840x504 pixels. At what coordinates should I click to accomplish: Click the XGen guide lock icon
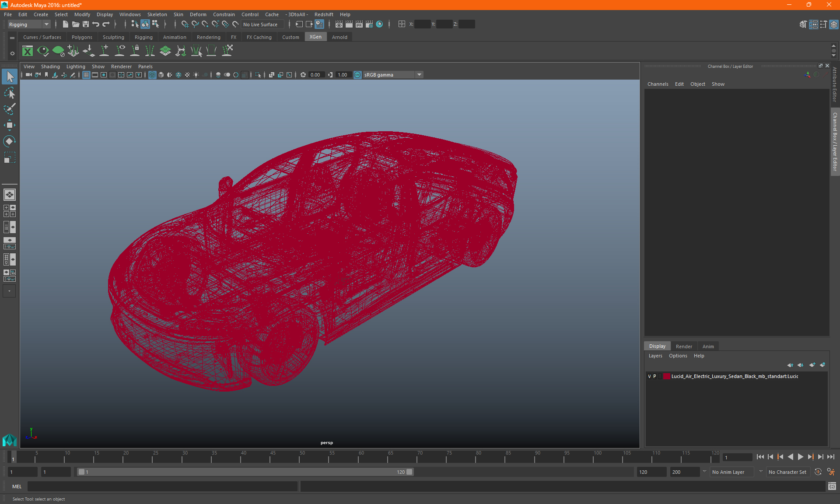point(135,51)
